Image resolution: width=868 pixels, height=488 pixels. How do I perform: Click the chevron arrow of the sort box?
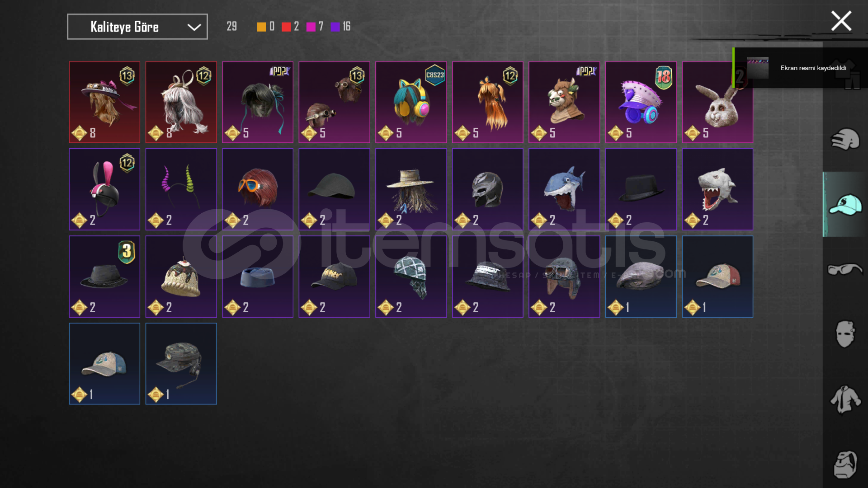194,27
